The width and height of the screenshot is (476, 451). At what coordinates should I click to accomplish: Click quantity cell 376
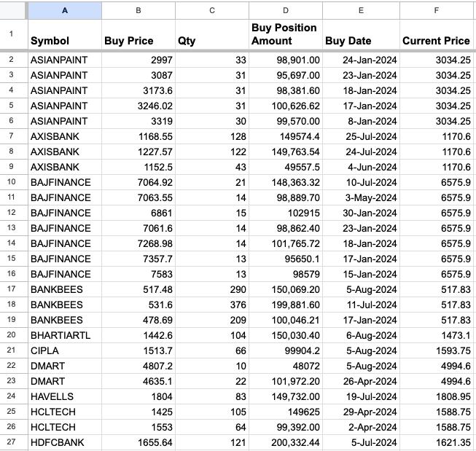coord(212,305)
